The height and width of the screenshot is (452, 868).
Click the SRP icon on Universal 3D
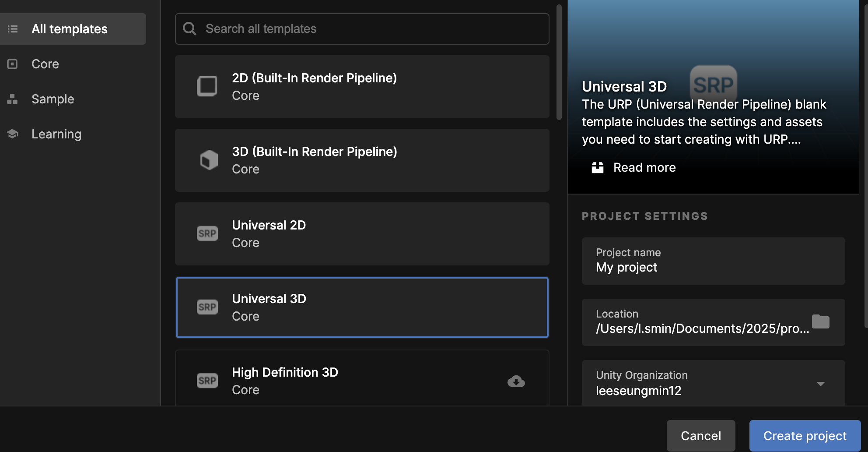click(x=207, y=307)
